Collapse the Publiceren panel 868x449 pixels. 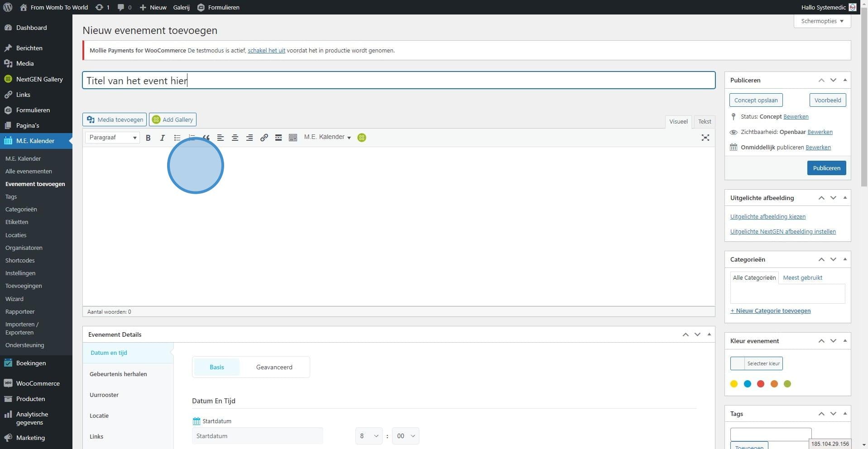(x=845, y=80)
